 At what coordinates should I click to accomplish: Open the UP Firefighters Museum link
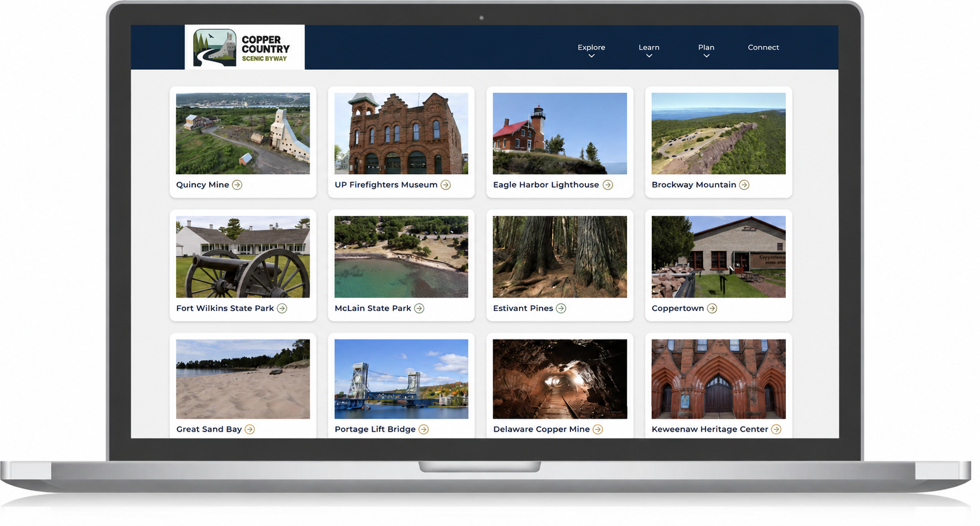pyautogui.click(x=386, y=185)
